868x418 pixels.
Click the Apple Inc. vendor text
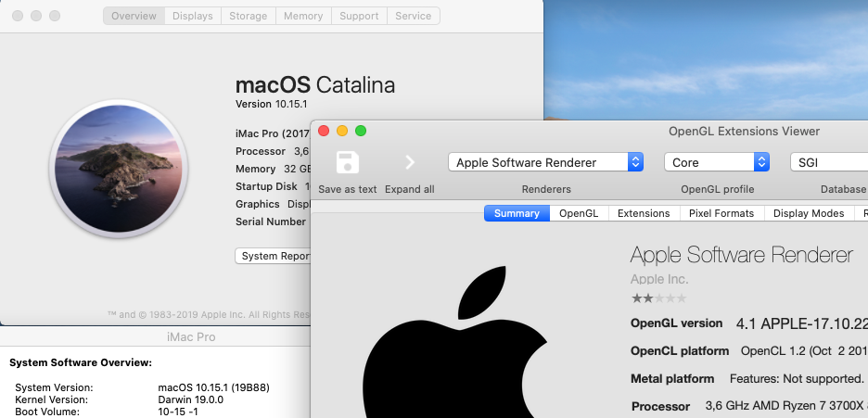point(659,279)
